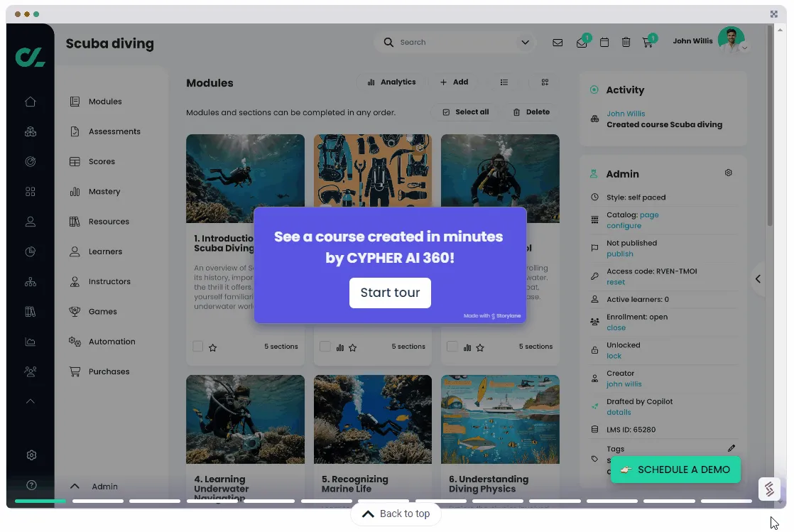
Task: Open the calendar icon in top bar
Action: 604,43
